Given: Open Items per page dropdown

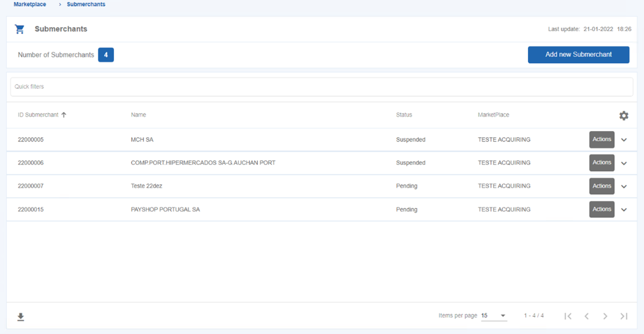Looking at the screenshot, I should click(493, 316).
